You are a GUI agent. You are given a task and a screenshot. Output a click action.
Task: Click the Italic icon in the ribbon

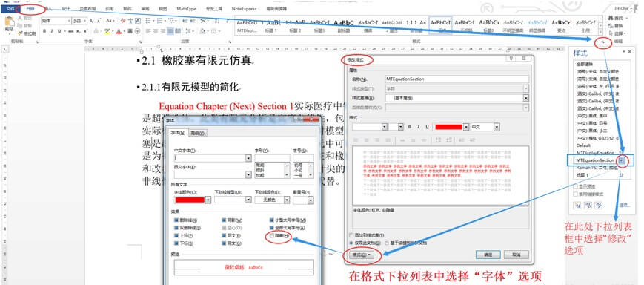coord(52,31)
